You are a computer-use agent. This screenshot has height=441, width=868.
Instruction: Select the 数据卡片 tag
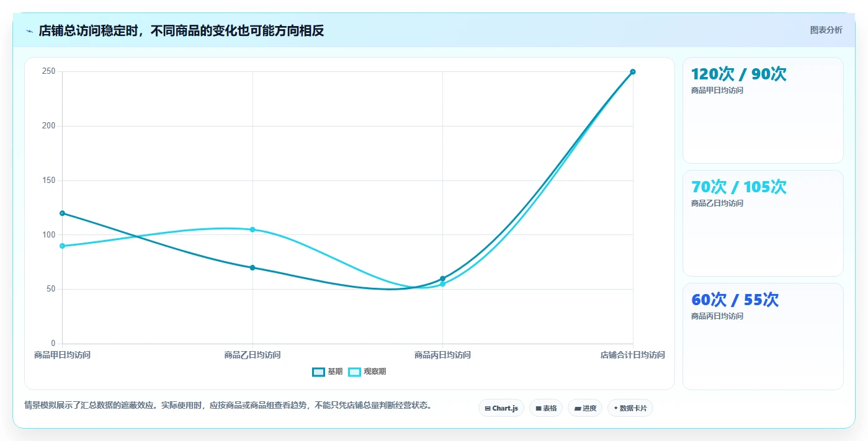pos(630,408)
